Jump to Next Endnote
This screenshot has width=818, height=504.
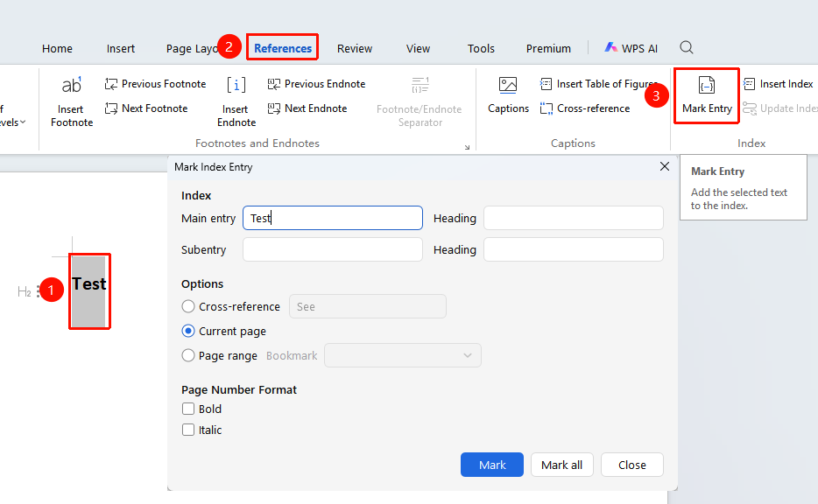click(x=307, y=108)
